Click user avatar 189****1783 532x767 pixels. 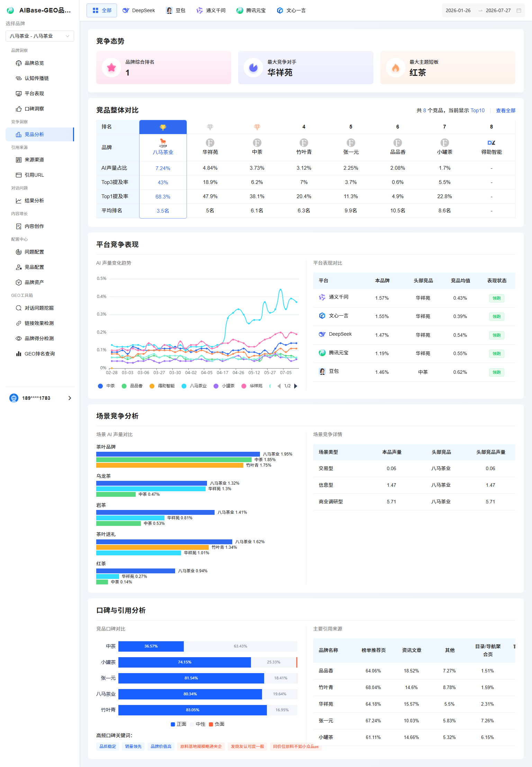[x=14, y=398]
